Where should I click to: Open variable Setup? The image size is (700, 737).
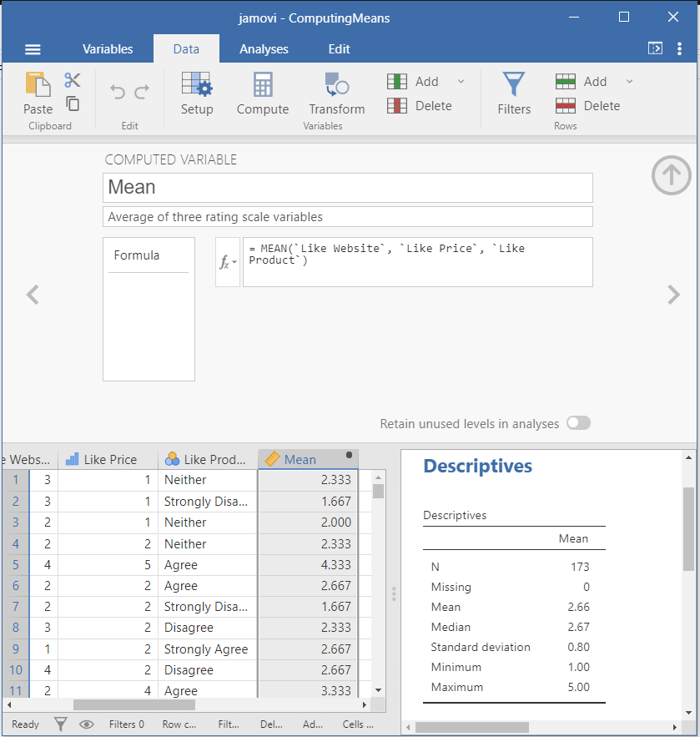coord(197,94)
